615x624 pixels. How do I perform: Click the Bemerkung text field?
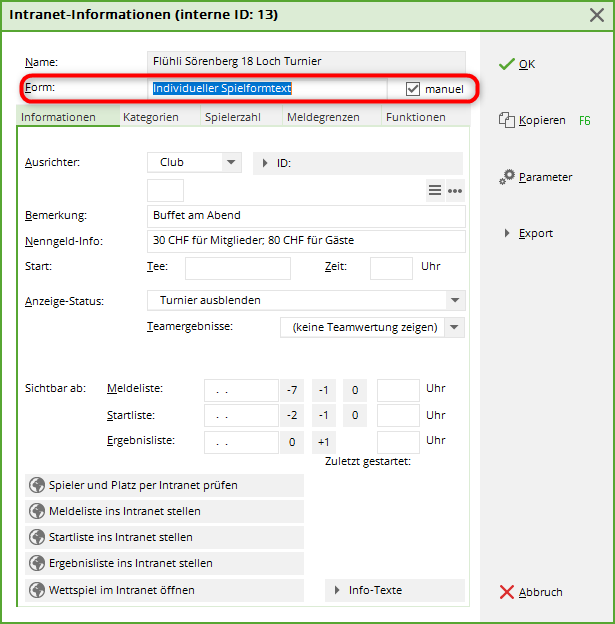pyautogui.click(x=305, y=215)
